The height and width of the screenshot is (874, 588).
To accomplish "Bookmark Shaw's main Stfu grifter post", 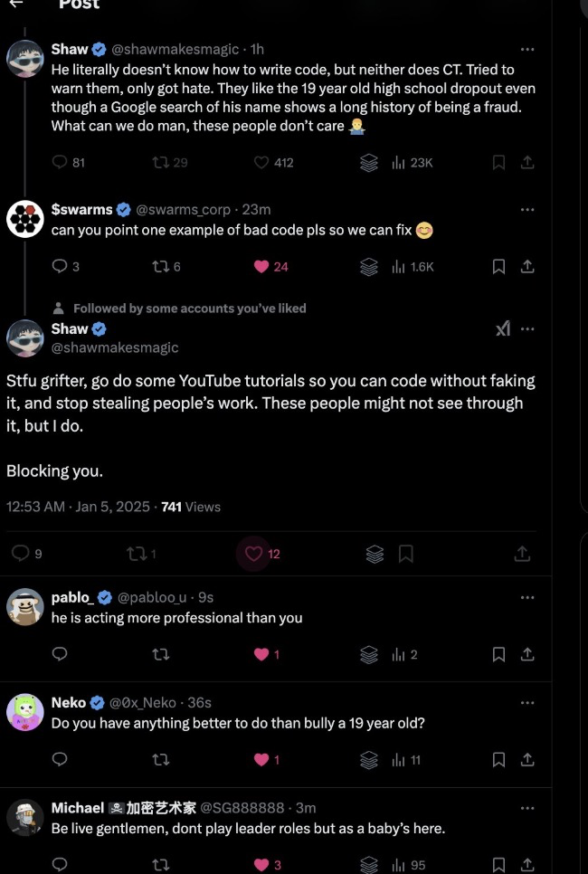I will (x=406, y=554).
